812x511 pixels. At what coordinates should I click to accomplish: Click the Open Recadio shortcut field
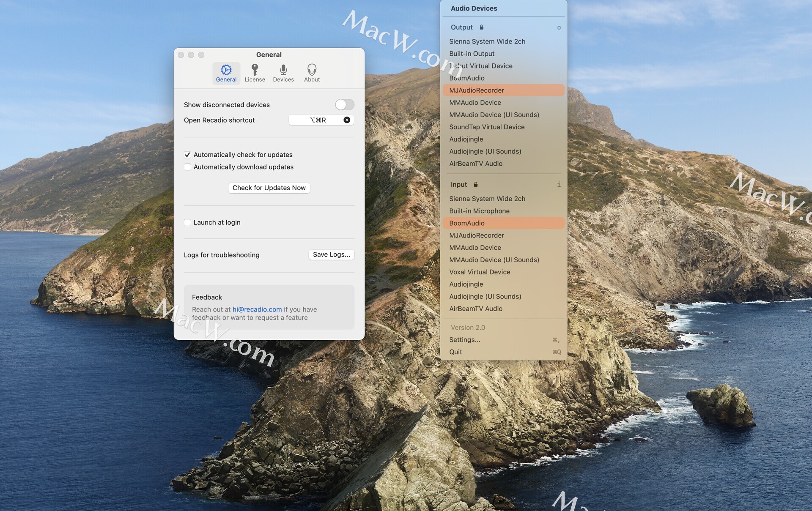[317, 120]
